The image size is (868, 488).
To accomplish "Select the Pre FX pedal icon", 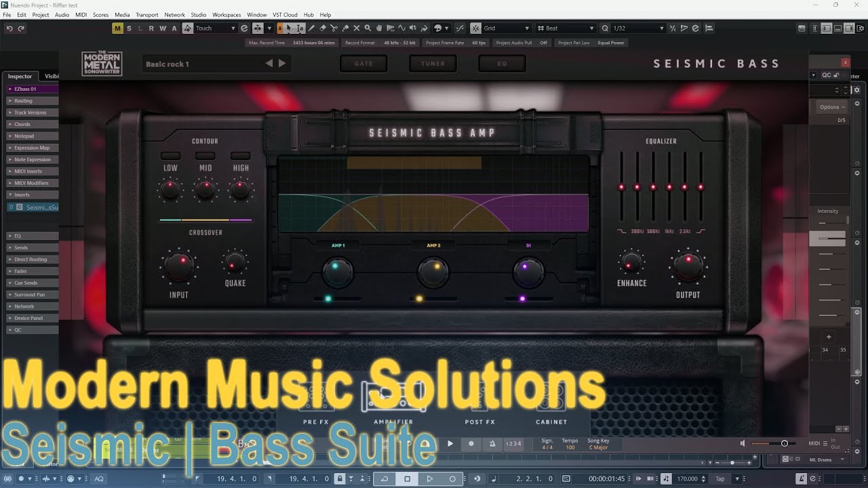I will pos(316,398).
